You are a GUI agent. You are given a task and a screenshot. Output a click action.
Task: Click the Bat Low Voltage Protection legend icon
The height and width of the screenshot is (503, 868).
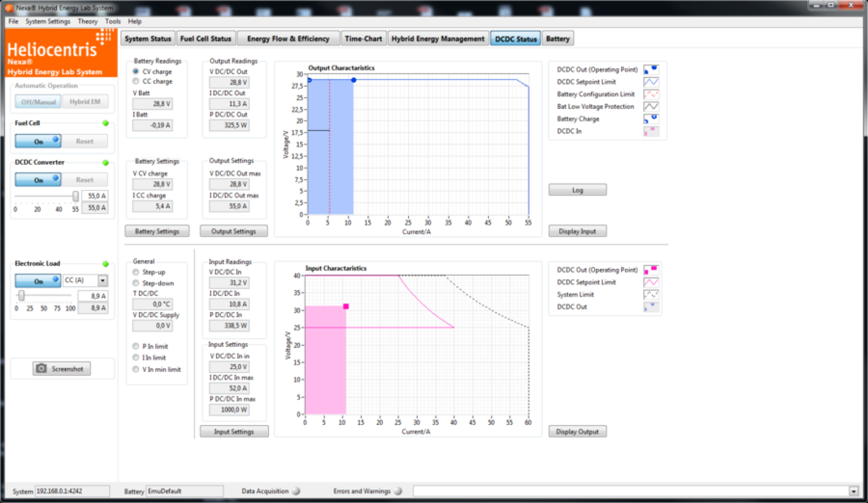click(x=651, y=107)
